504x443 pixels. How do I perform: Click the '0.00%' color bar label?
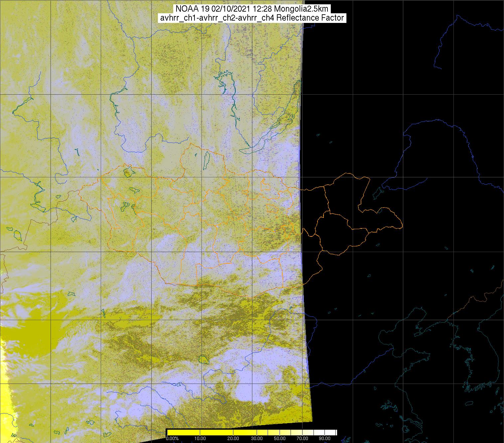(172, 438)
